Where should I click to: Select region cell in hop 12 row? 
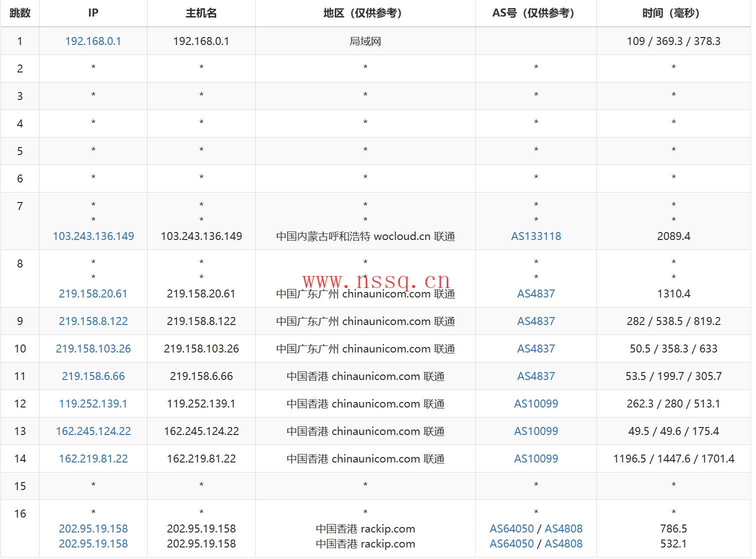coord(365,403)
